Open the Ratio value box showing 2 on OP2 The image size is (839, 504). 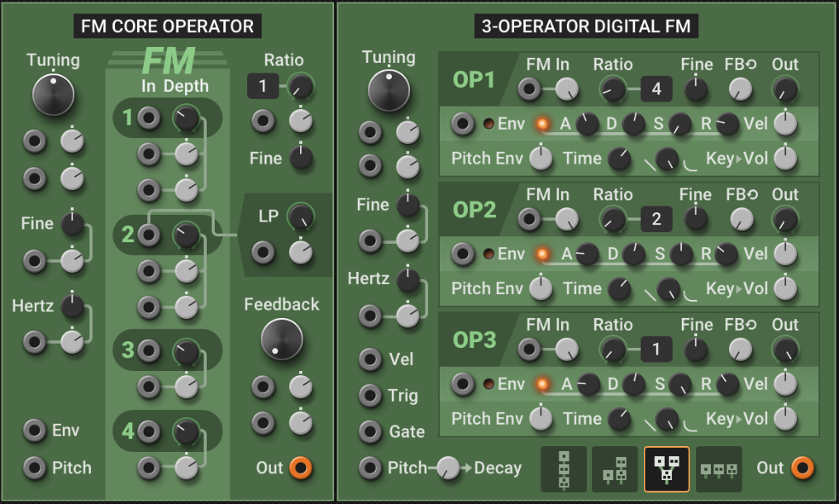[x=655, y=219]
